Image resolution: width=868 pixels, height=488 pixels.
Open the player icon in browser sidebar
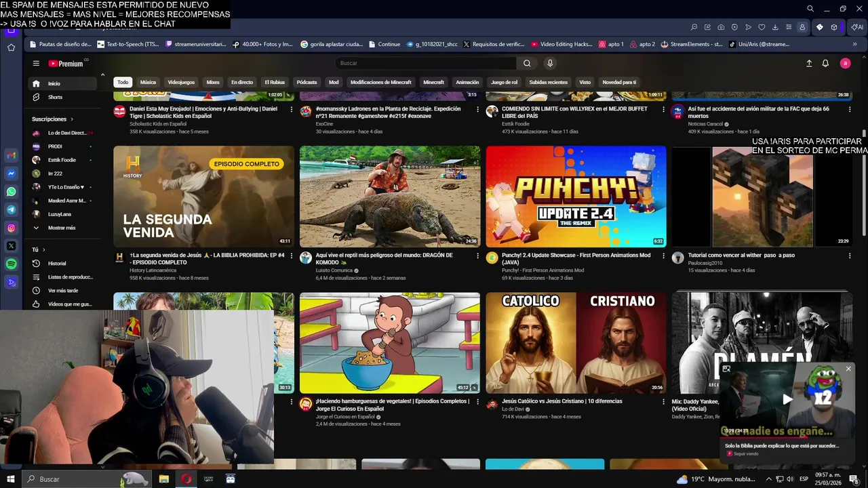pos(11,282)
